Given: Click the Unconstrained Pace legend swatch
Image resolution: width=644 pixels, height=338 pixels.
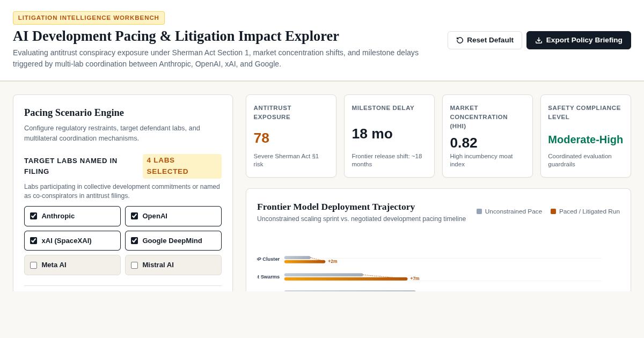Looking at the screenshot, I should tap(479, 211).
